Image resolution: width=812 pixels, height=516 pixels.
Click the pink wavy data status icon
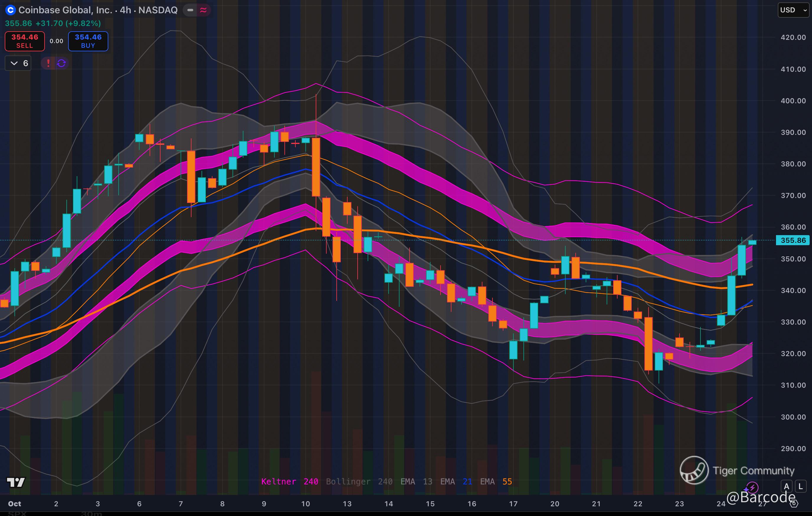(203, 10)
